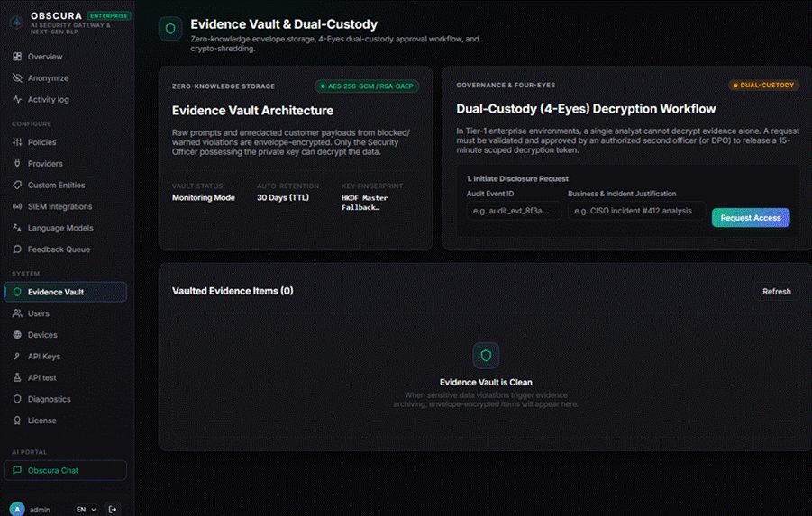Open the EN language dropdown
812x516 pixels.
click(86, 510)
